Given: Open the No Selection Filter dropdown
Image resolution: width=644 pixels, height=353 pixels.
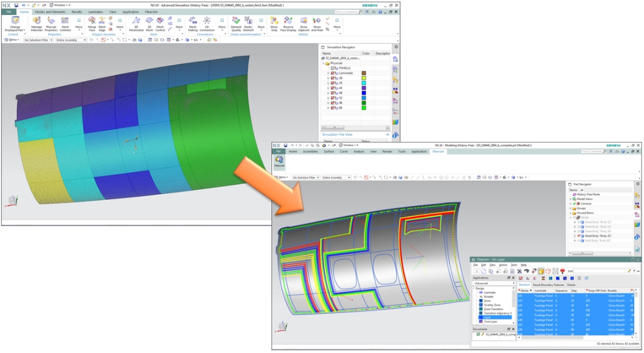Looking at the screenshot, I should [38, 40].
